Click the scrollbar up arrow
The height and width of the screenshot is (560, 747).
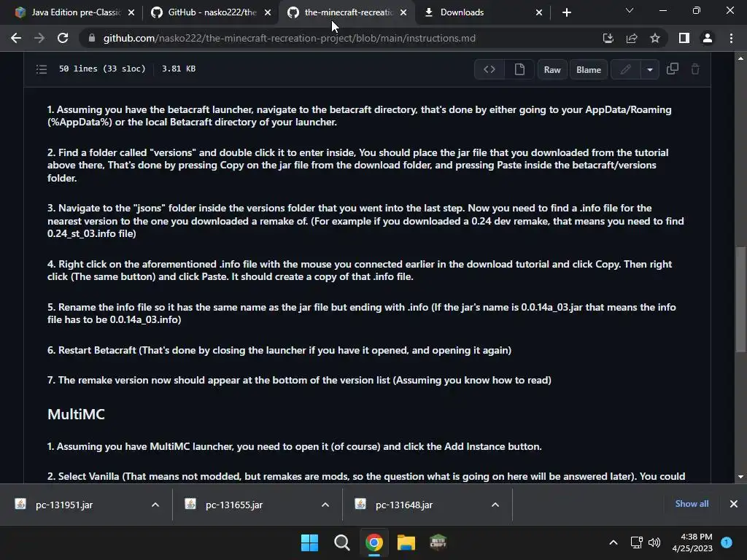coord(740,58)
